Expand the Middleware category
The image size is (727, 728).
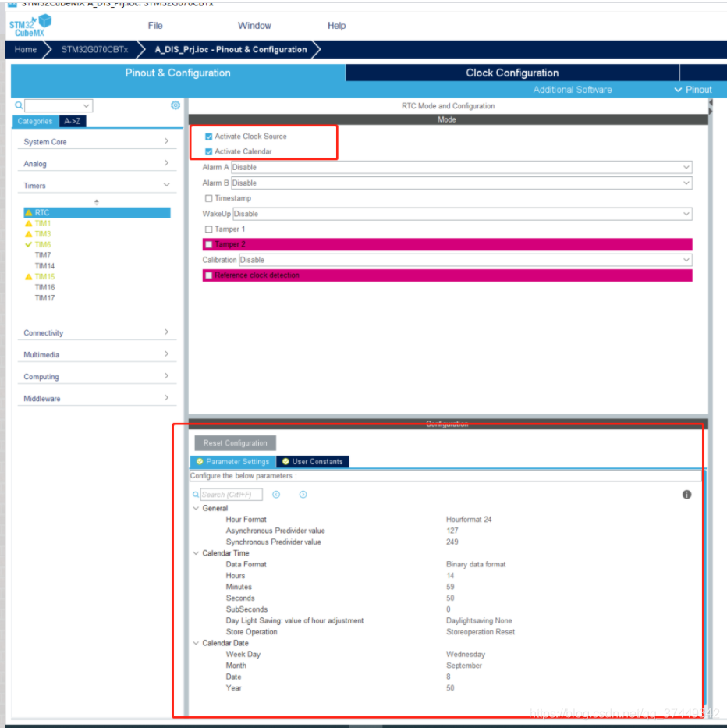pyautogui.click(x=97, y=399)
